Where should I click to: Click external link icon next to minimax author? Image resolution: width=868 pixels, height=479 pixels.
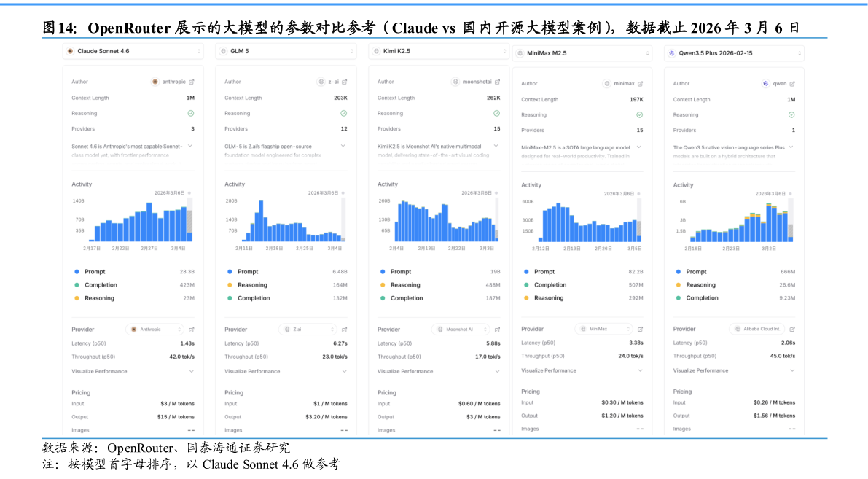click(641, 84)
